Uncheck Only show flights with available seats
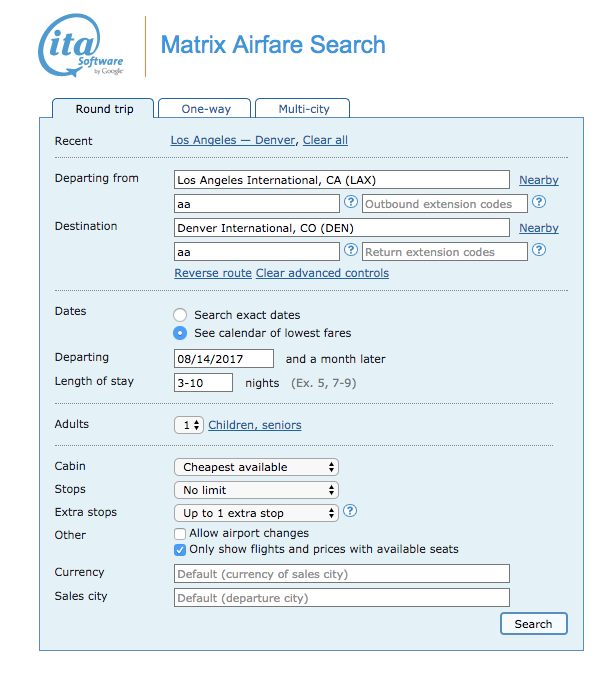 pyautogui.click(x=180, y=550)
